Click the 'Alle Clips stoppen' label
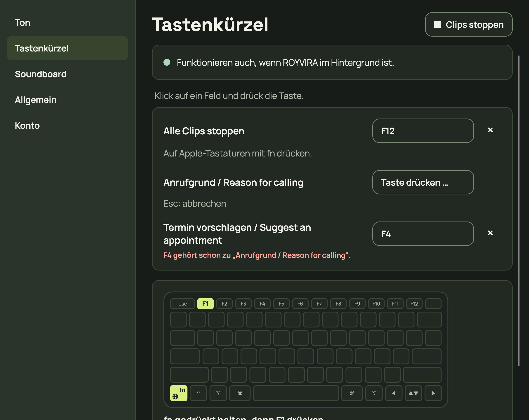This screenshot has width=529, height=420. pyautogui.click(x=204, y=131)
